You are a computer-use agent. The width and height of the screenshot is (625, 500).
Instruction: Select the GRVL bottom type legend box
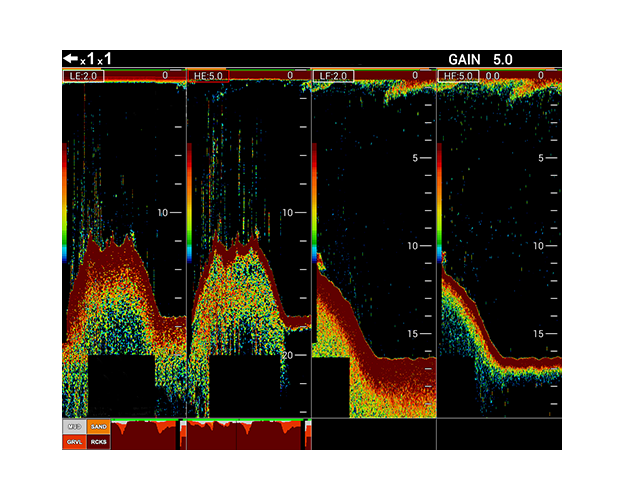click(73, 441)
